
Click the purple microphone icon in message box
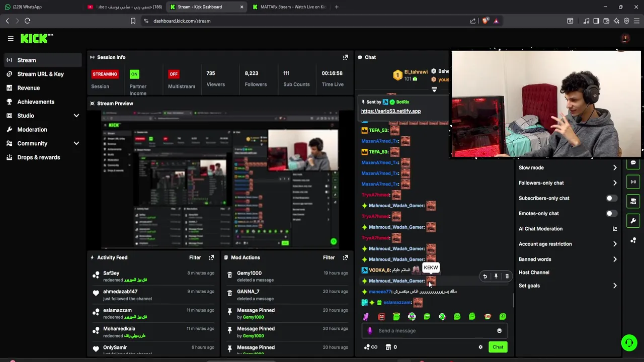click(370, 331)
